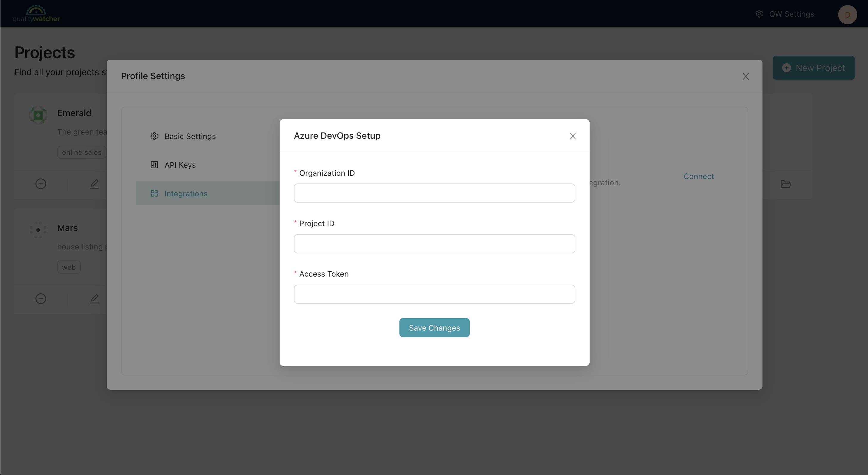Open the Emerald project name
The width and height of the screenshot is (868, 475).
tap(74, 113)
